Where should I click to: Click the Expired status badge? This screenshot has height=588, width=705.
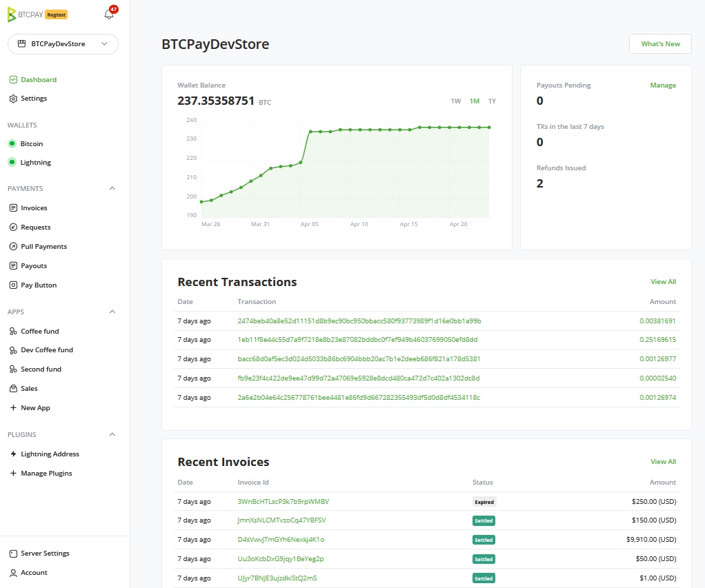(484, 502)
